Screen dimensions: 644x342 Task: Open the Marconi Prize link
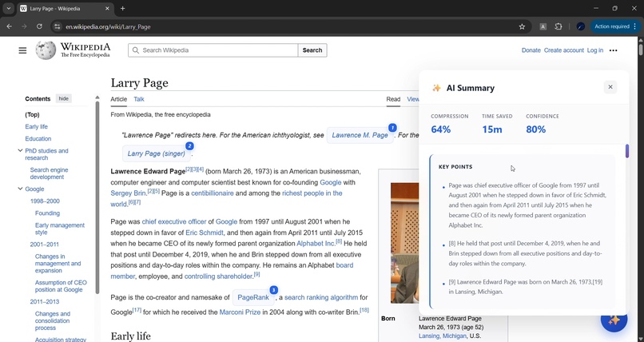pyautogui.click(x=240, y=312)
